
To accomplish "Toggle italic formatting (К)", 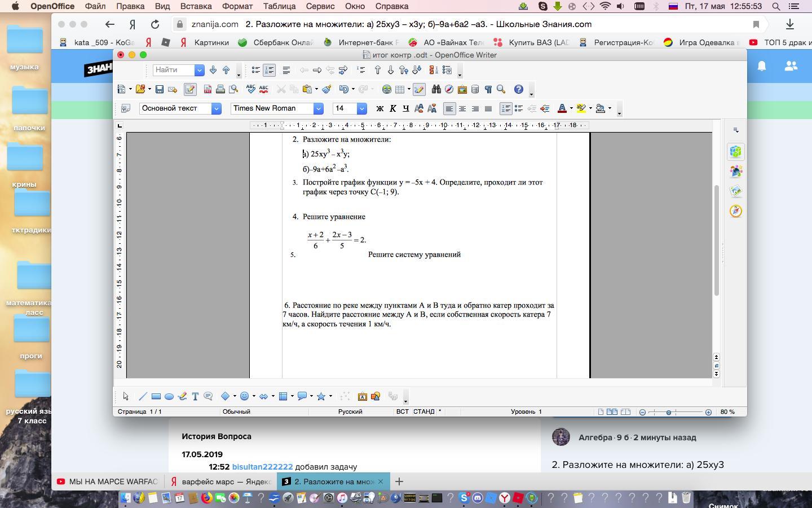I will (392, 108).
